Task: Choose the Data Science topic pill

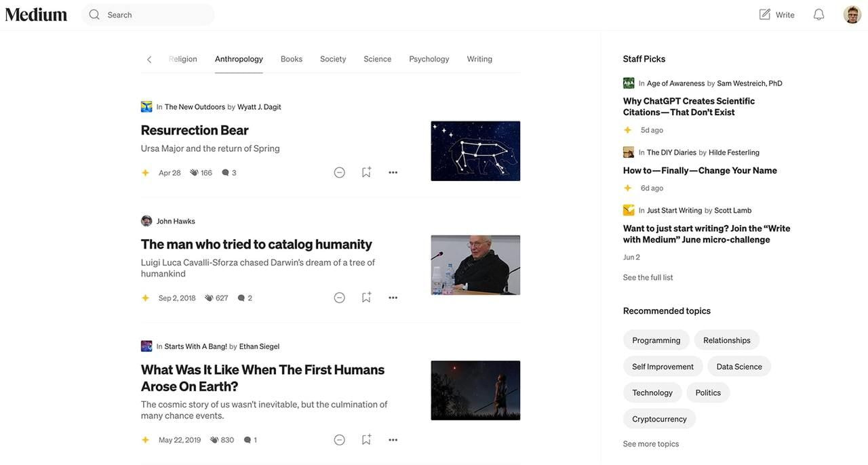Action: [739, 367]
